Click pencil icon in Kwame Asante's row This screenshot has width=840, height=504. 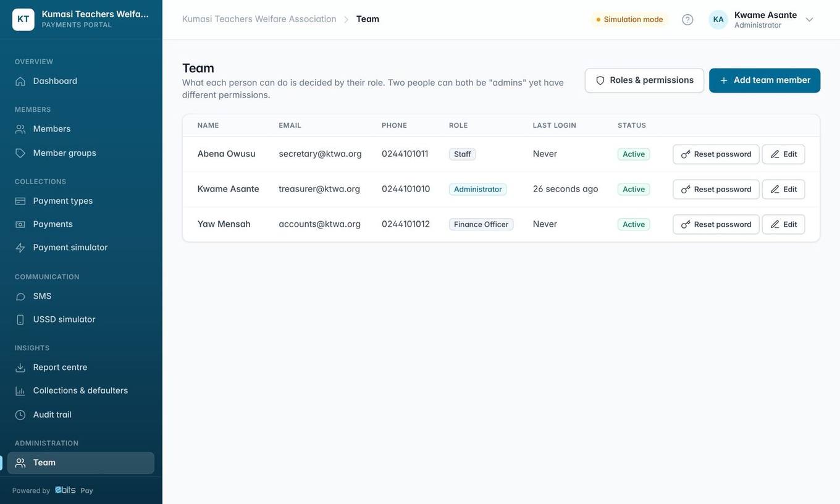[775, 190]
